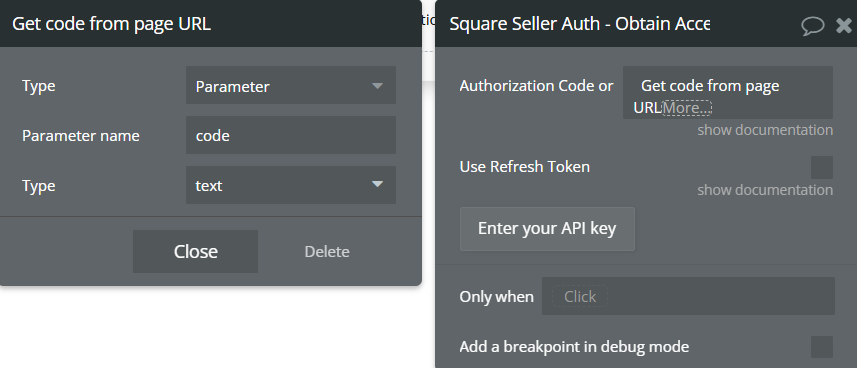
Task: Click More... in the Authorization Code expression
Action: (x=687, y=108)
